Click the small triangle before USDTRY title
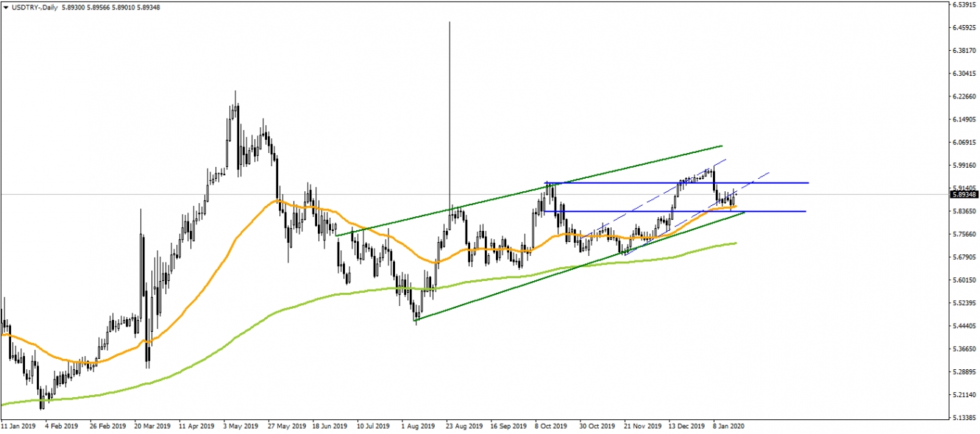This screenshot has width=980, height=434. [6, 7]
